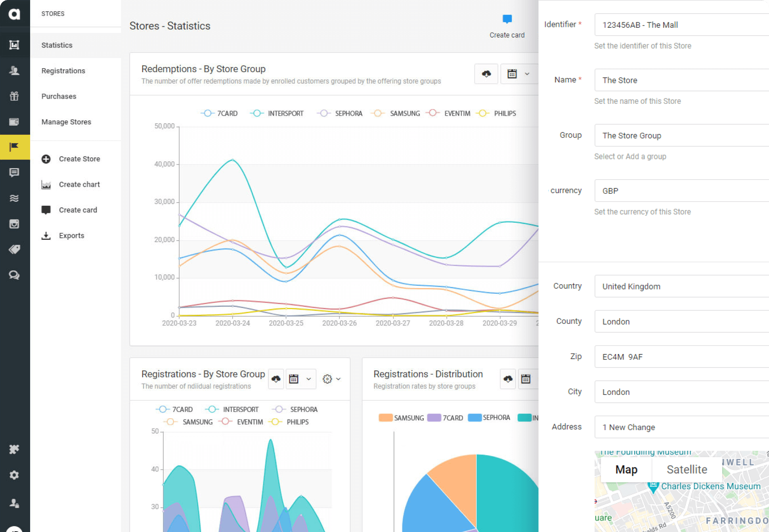Toggle INTERSPORT series in Registrations legend
This screenshot has width=769, height=532.
232,410
